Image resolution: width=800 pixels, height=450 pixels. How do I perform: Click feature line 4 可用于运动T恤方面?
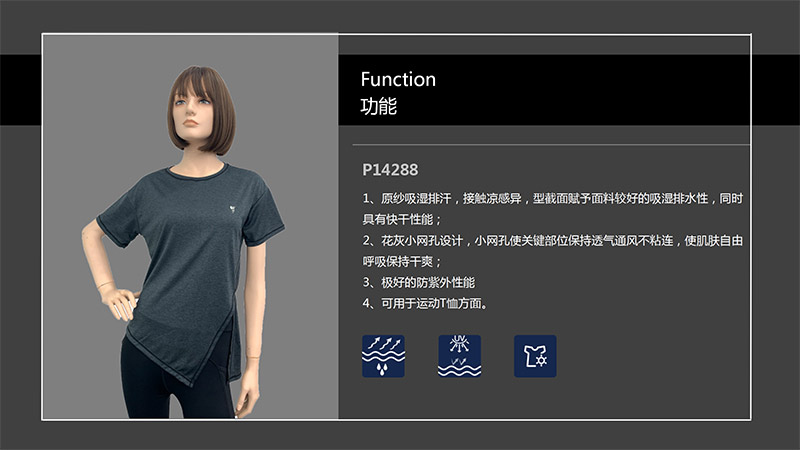pyautogui.click(x=426, y=304)
